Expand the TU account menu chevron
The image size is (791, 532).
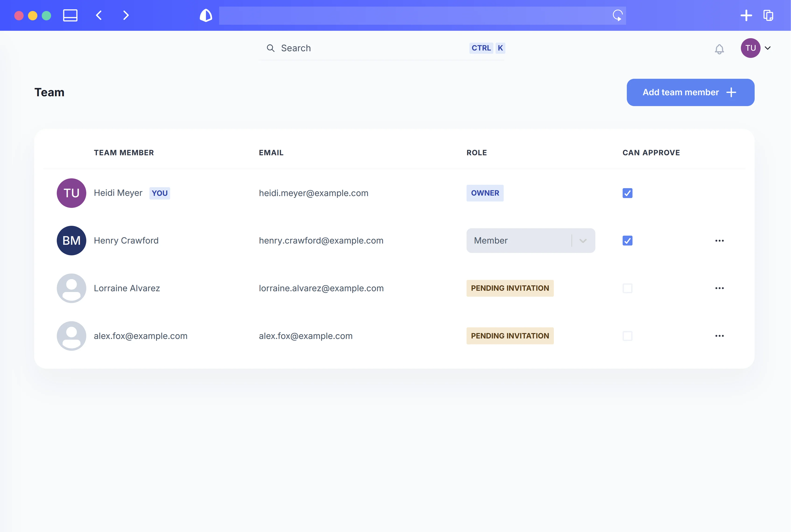pos(768,48)
